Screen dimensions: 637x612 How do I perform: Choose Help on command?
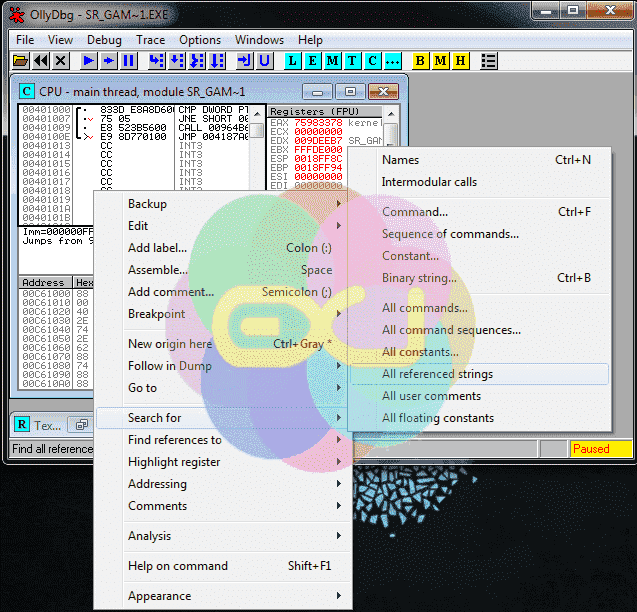tap(223, 566)
